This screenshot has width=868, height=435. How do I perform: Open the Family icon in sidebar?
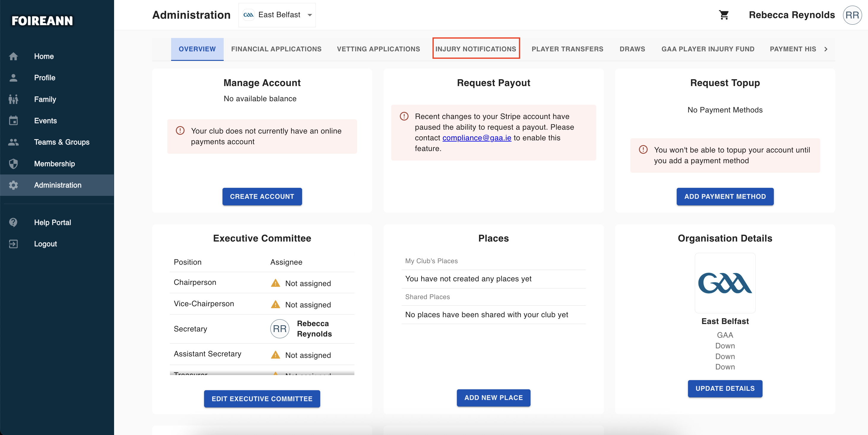click(x=13, y=99)
